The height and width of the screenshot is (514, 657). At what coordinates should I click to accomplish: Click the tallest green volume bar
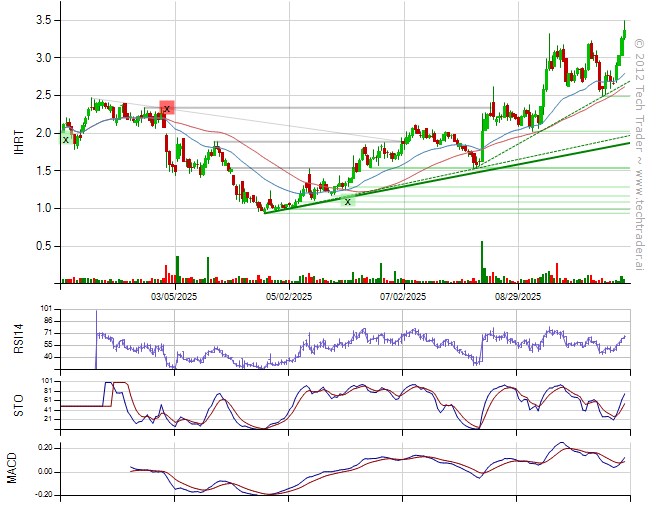(482, 262)
